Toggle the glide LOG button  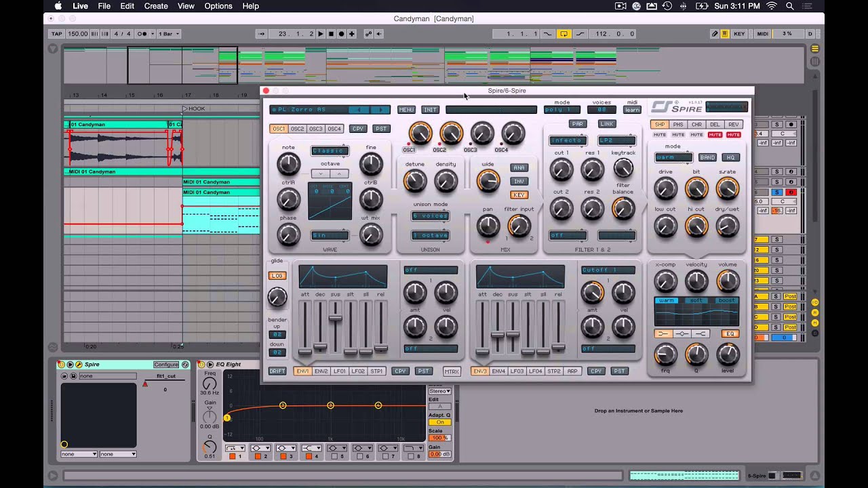click(277, 276)
